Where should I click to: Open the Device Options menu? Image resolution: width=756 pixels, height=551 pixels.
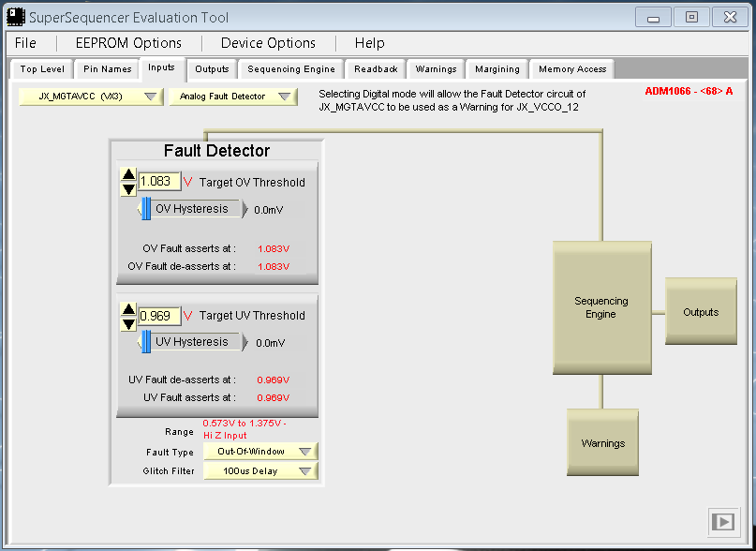pos(268,43)
